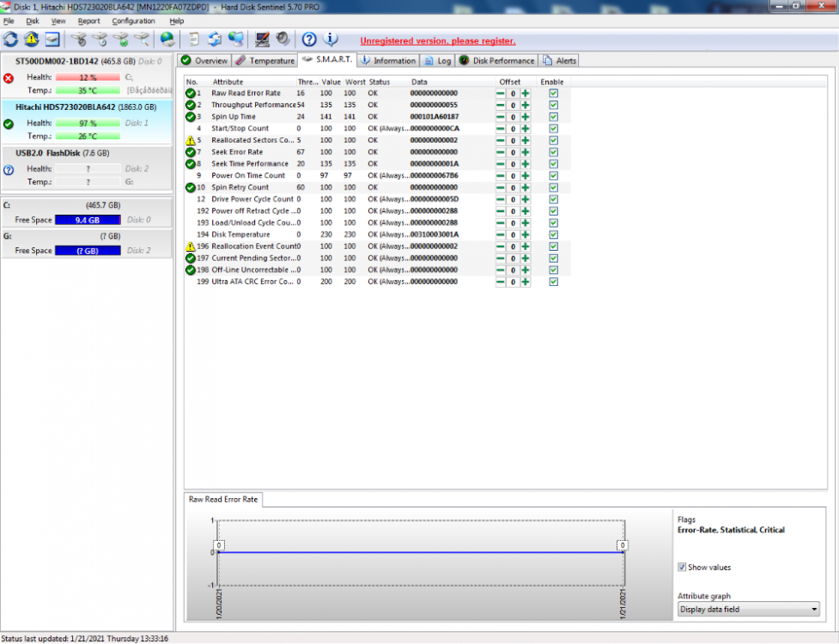Click the speaker sound toolbar icon
This screenshot has height=644, width=839.
click(x=283, y=39)
